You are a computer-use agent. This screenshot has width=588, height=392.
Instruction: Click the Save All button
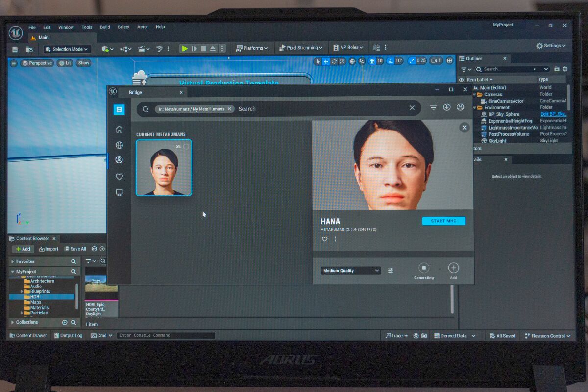(x=75, y=249)
